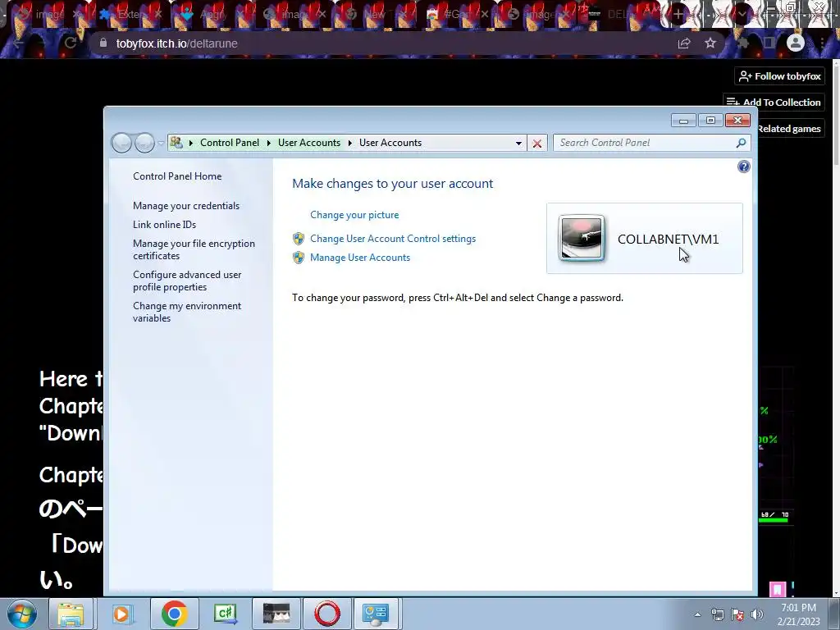840x630 pixels.
Task: Click the Control Panel help icon
Action: pos(743,167)
